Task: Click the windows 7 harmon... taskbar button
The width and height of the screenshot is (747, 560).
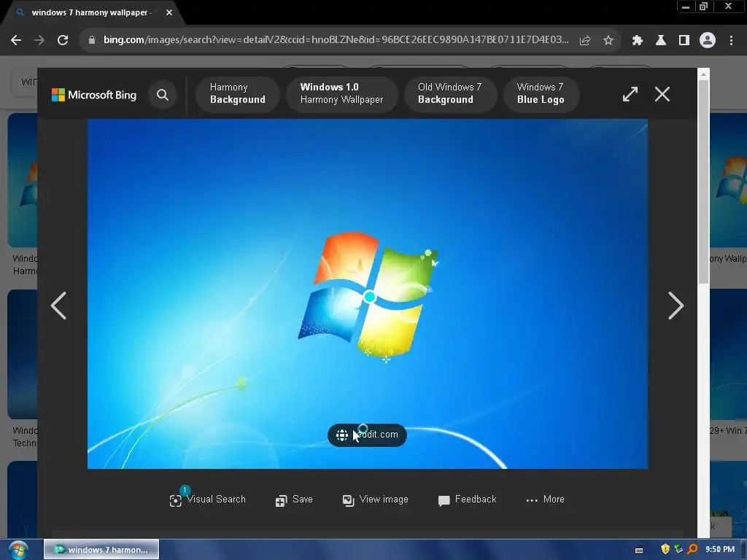Action: click(101, 550)
